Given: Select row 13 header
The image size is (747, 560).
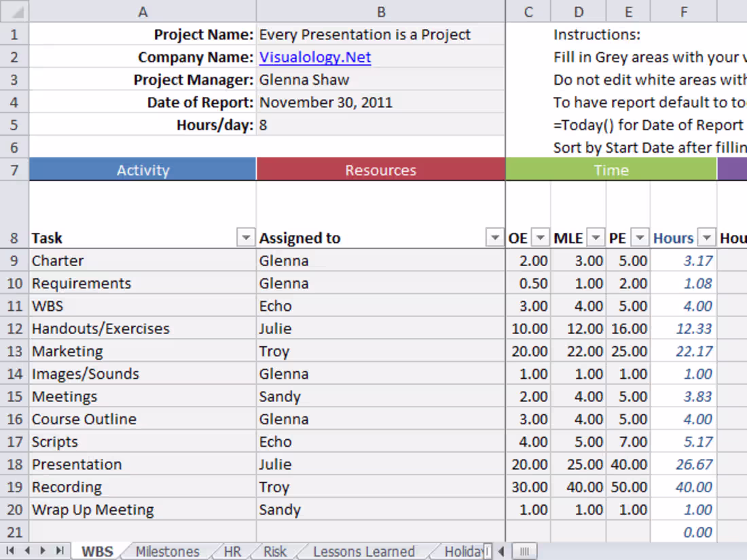Looking at the screenshot, I should (x=14, y=351).
